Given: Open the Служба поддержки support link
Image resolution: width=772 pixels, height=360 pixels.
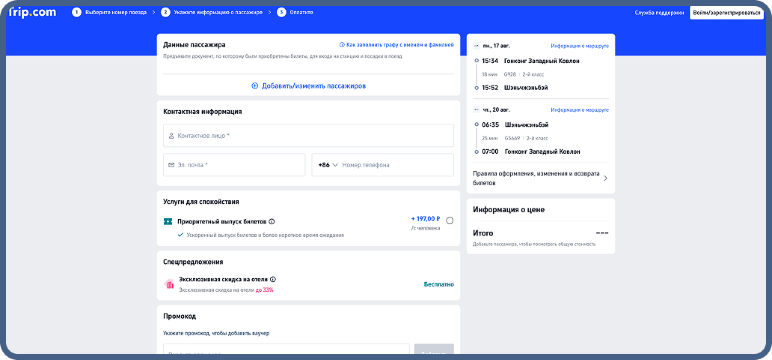Looking at the screenshot, I should 659,13.
